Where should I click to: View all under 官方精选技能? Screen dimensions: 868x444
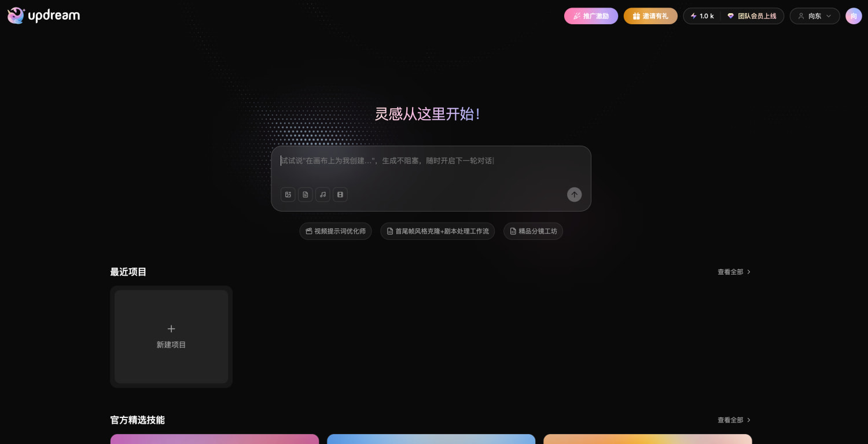[734, 420]
